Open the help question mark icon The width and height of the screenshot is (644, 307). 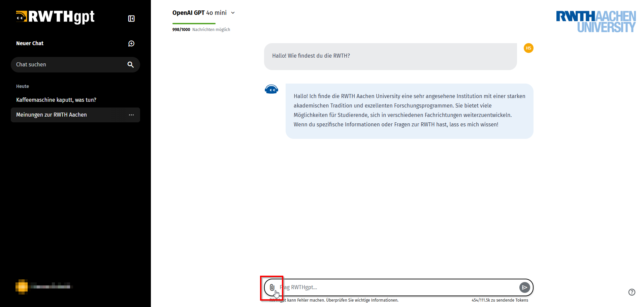632,292
